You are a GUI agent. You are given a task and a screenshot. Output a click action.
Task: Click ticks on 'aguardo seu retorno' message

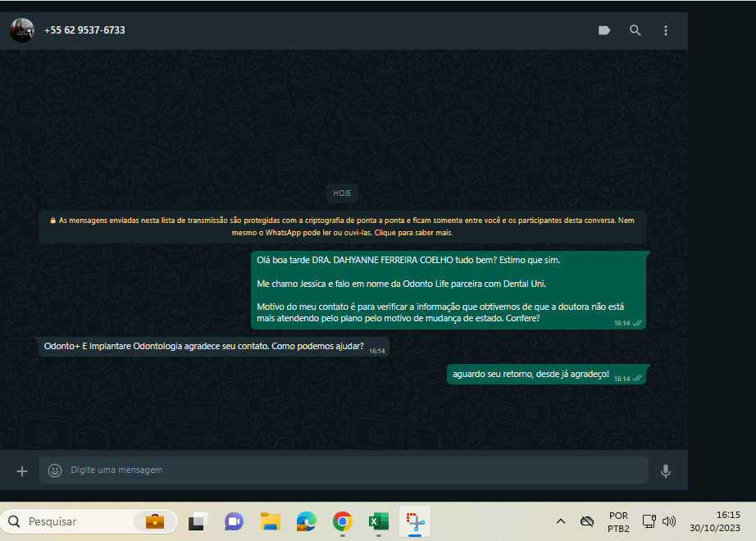(x=637, y=379)
